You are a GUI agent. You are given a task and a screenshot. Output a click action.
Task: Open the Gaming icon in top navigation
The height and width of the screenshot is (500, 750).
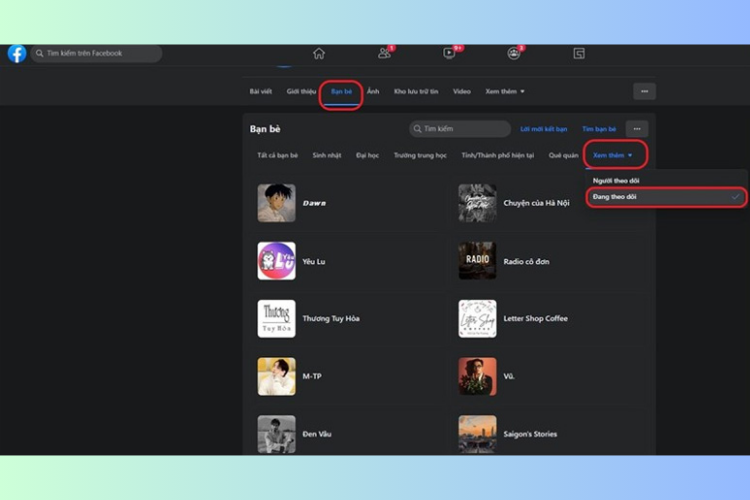click(579, 54)
